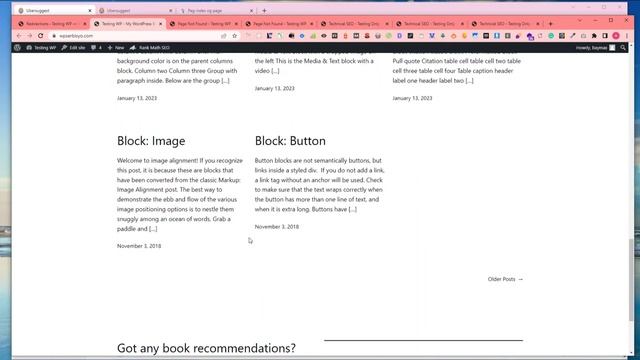Reload the wpsarbloyo.com page

(40, 36)
